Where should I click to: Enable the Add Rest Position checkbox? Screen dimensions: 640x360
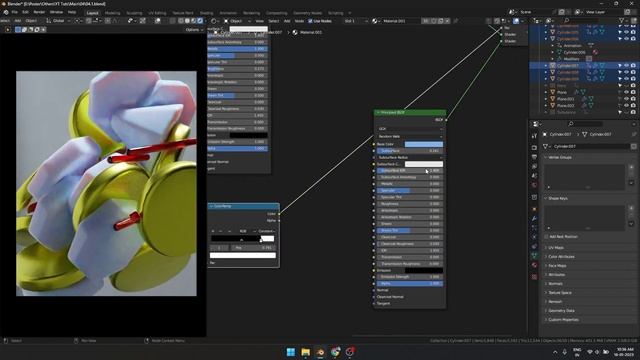pos(546,237)
